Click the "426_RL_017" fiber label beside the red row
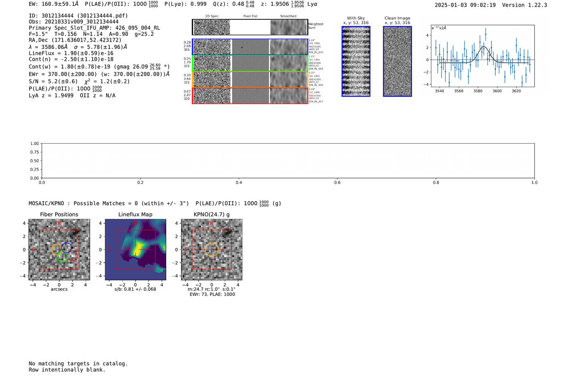Image resolution: width=576 pixels, height=392 pixels. click(x=316, y=101)
